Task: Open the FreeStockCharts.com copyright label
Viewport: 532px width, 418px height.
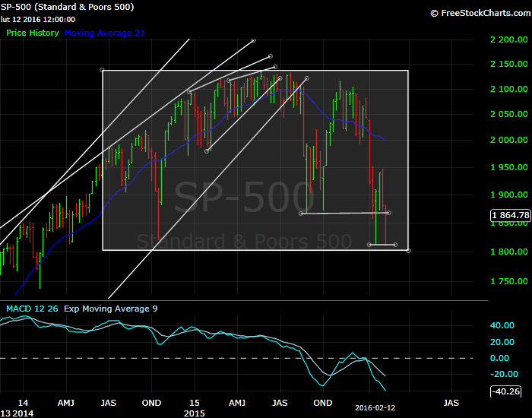Action: pyautogui.click(x=480, y=13)
